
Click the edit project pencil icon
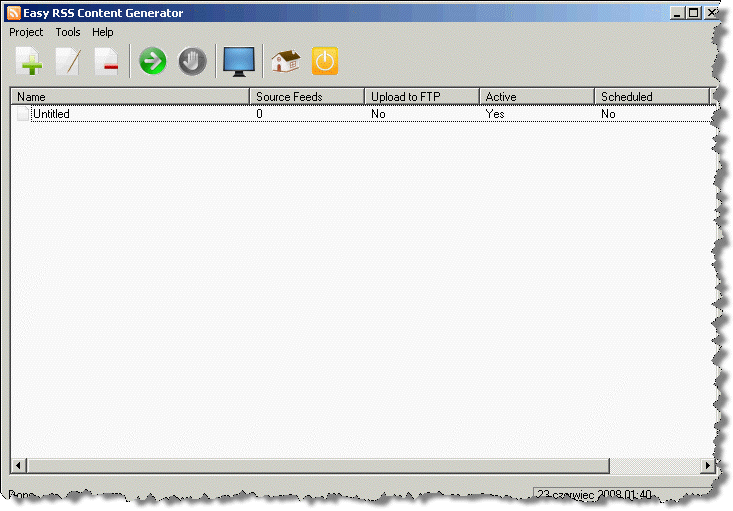(68, 61)
